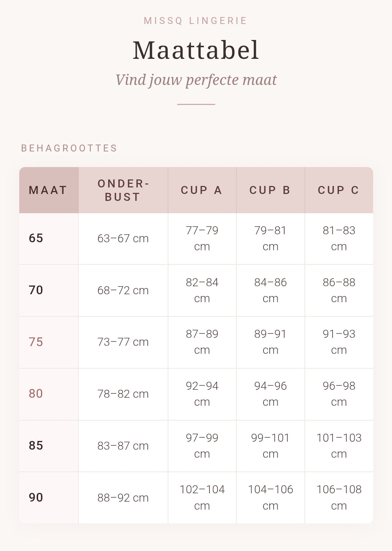Click the Maattabel page title
The height and width of the screenshot is (551, 392).
[196, 50]
